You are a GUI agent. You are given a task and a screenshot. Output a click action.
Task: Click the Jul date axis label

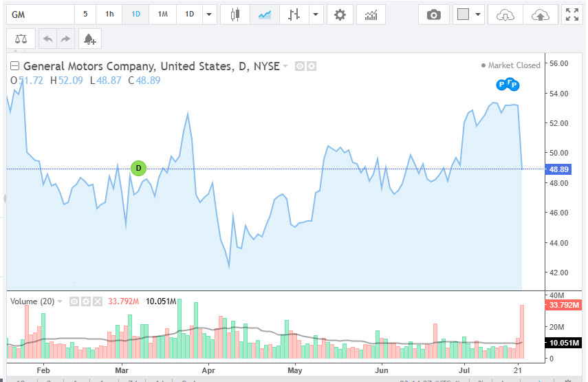click(x=464, y=370)
